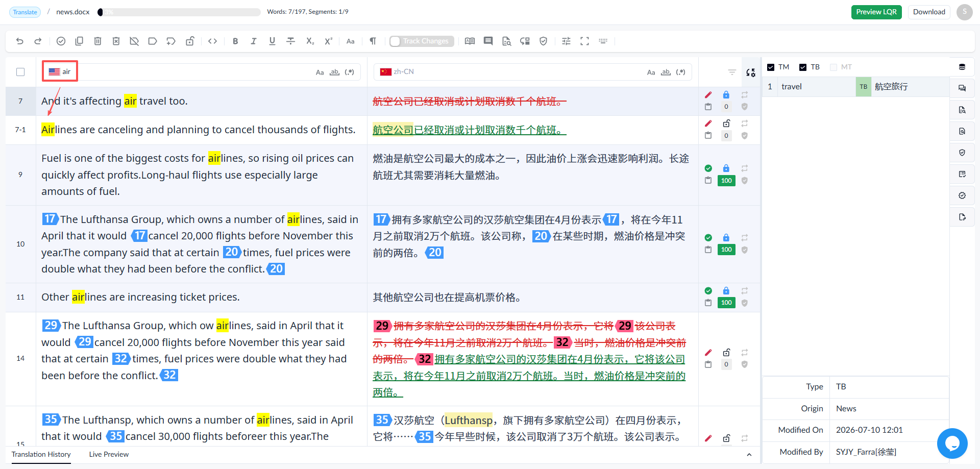980x469 pixels.
Task: Apply underline formatting
Action: [x=272, y=41]
